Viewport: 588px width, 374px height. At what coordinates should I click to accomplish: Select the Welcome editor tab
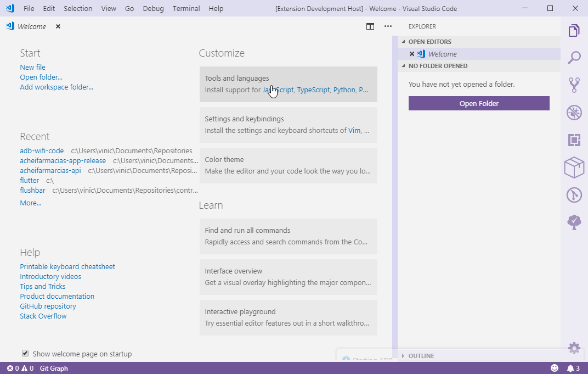(32, 26)
